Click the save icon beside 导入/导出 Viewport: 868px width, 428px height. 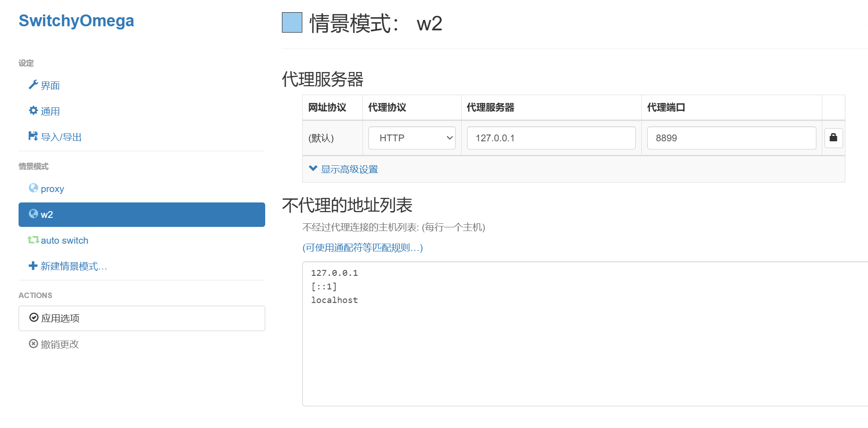[33, 136]
